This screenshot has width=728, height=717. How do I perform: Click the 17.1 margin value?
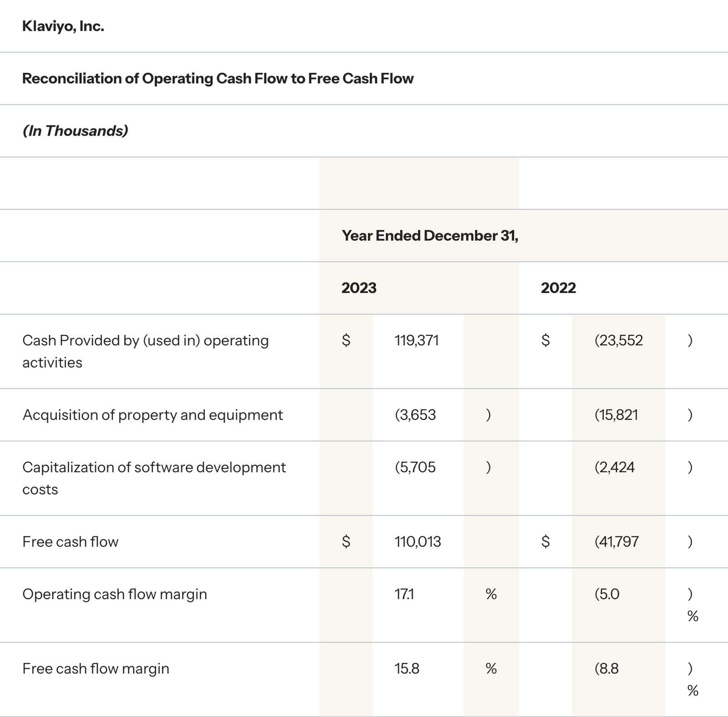[404, 594]
